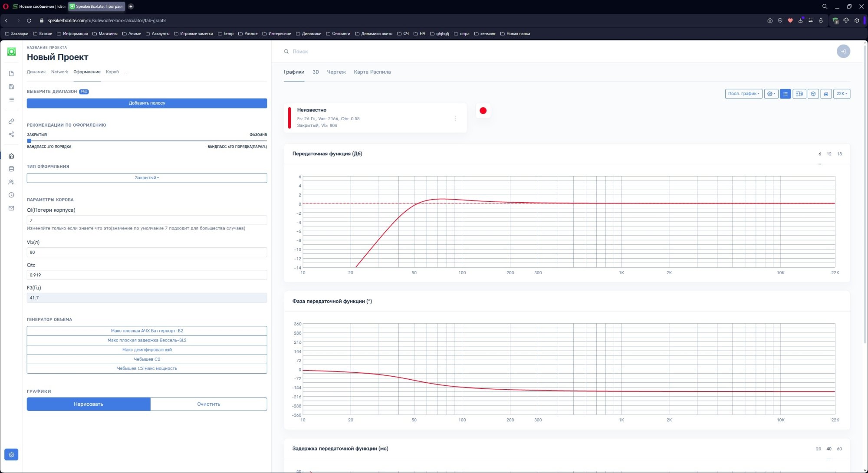Click the save project icon in sidebar
This screenshot has height=473, width=868.
11,87
